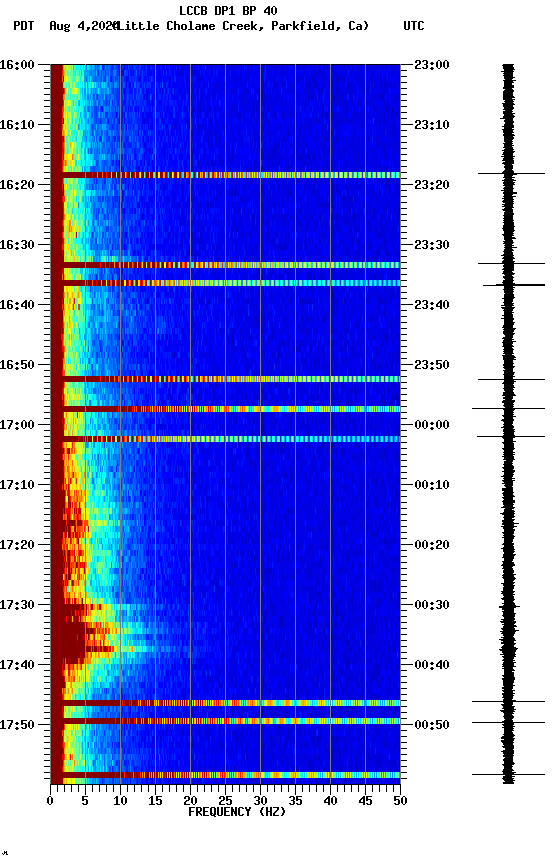Screen dimensions: 552x864
Task: Click the "16:10" PDT time label
Action: coord(17,125)
